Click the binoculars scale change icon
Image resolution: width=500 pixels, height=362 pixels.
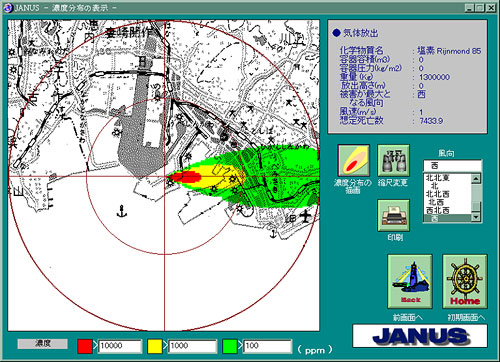(x=393, y=160)
